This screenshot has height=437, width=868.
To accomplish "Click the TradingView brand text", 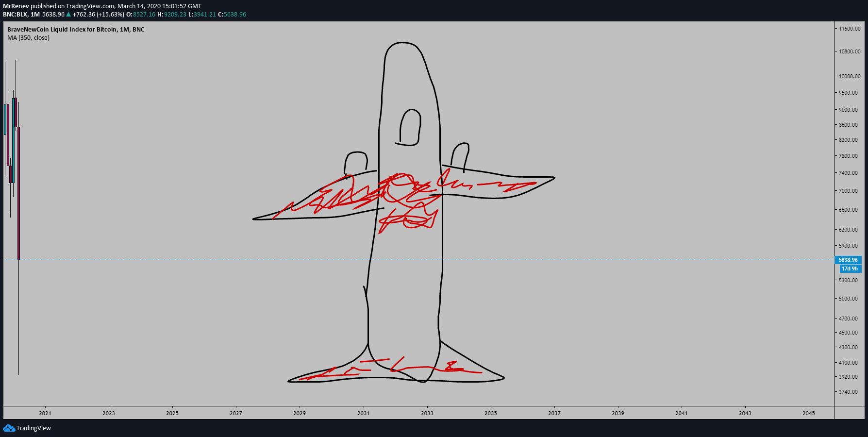I will pyautogui.click(x=33, y=428).
